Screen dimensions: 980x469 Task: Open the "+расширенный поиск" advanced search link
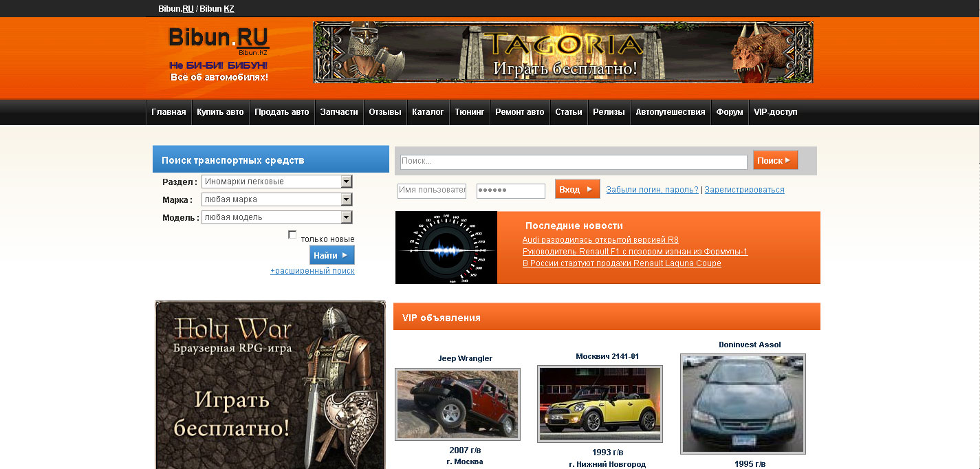(314, 271)
